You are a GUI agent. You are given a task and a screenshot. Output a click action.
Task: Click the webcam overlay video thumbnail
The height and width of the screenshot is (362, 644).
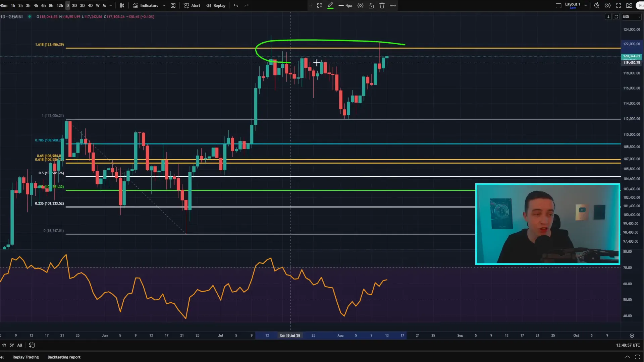(547, 224)
